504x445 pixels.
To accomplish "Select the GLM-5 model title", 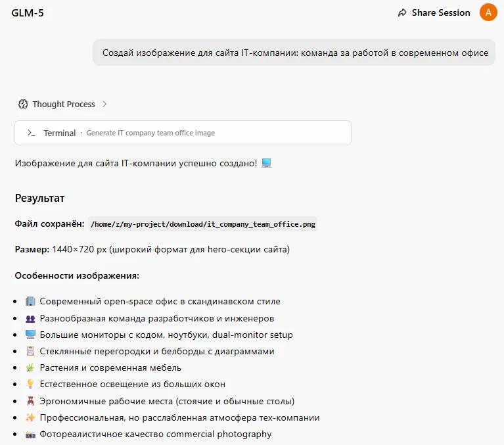I will tap(28, 13).
